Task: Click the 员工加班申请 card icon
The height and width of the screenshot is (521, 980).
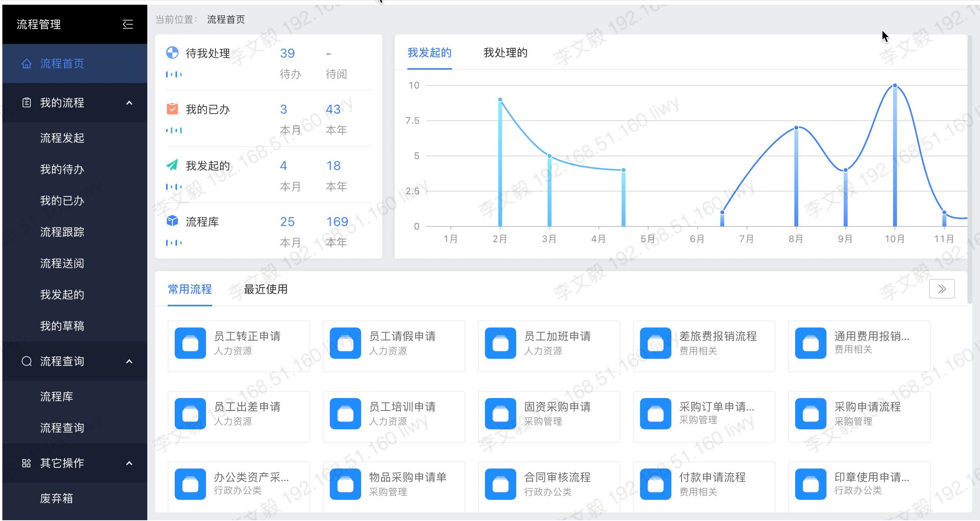Action: [x=501, y=343]
